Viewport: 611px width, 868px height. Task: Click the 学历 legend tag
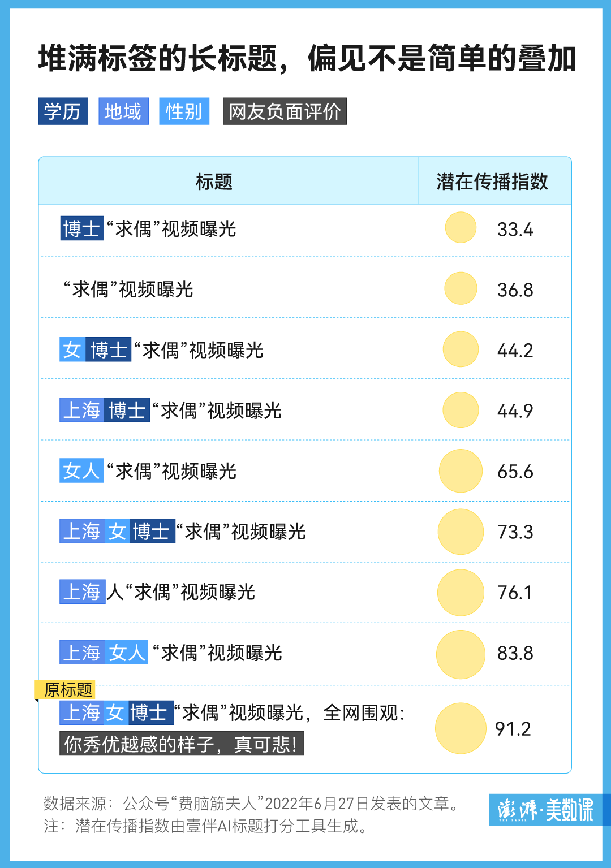click(63, 111)
